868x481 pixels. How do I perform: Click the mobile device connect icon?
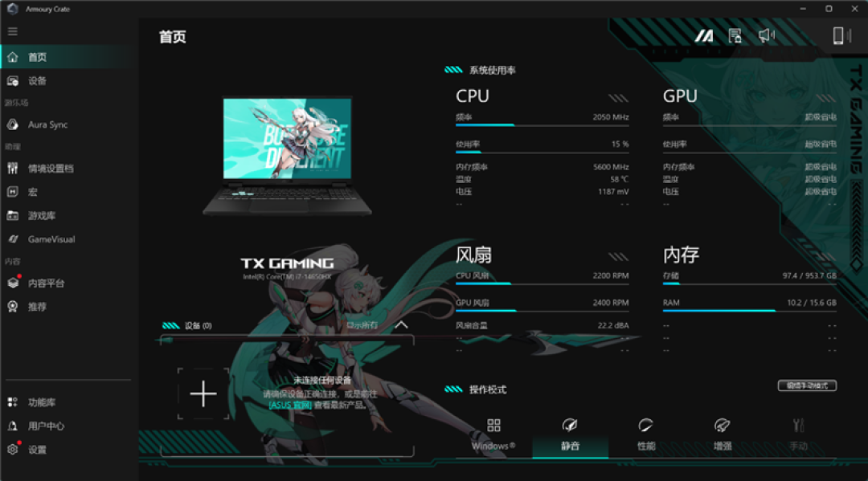coord(838,36)
